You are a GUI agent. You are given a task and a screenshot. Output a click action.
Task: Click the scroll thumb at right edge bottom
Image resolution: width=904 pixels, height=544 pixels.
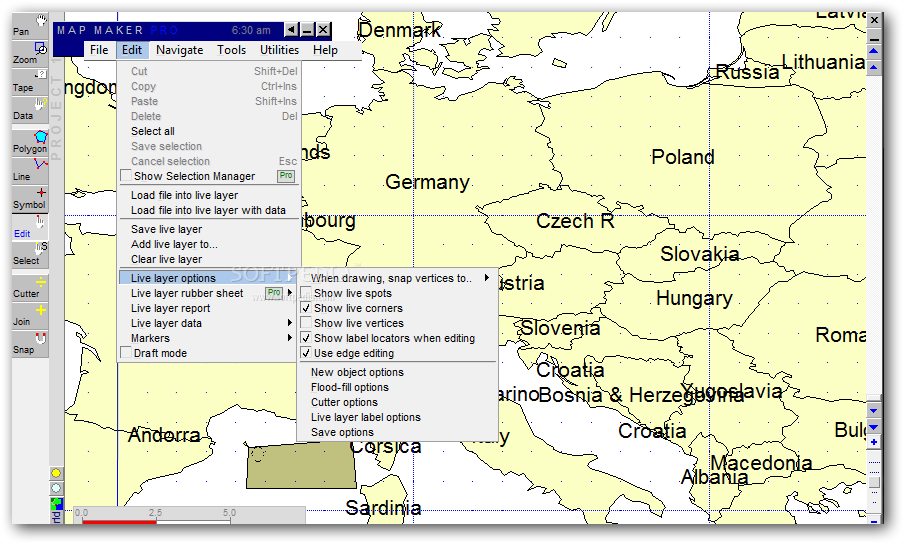coord(874,482)
